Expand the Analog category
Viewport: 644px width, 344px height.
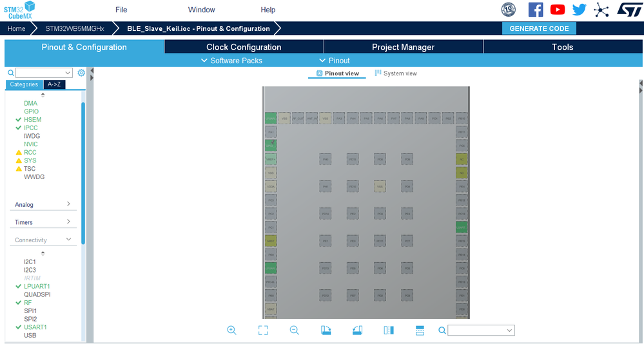click(x=43, y=204)
